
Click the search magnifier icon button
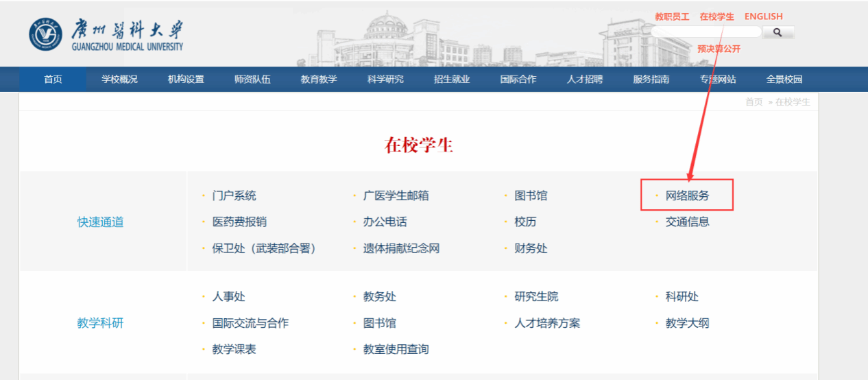click(x=777, y=32)
